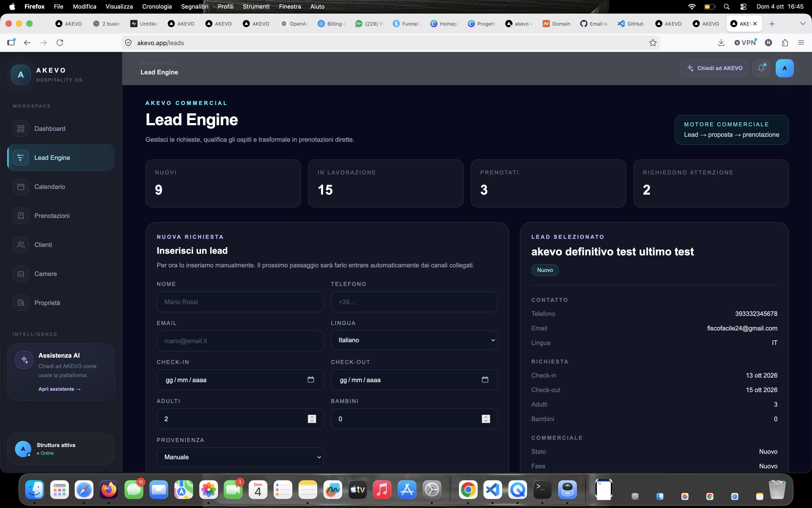
Task: Open a new browser tab with plus
Action: click(x=772, y=24)
